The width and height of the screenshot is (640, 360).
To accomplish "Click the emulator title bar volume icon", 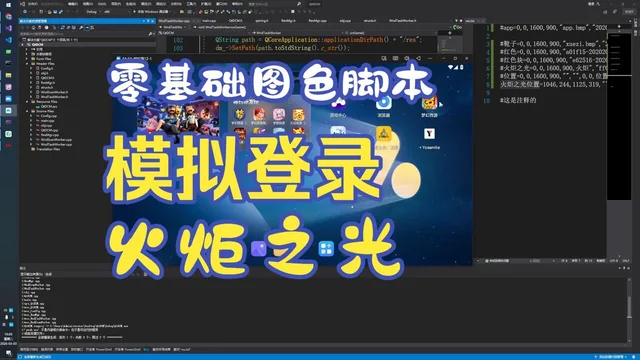I will (407, 58).
